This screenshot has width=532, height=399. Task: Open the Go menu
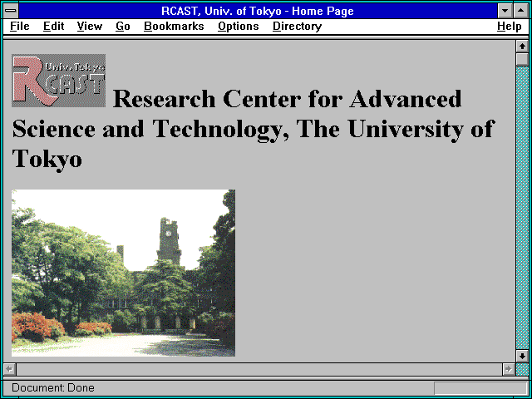(x=123, y=27)
